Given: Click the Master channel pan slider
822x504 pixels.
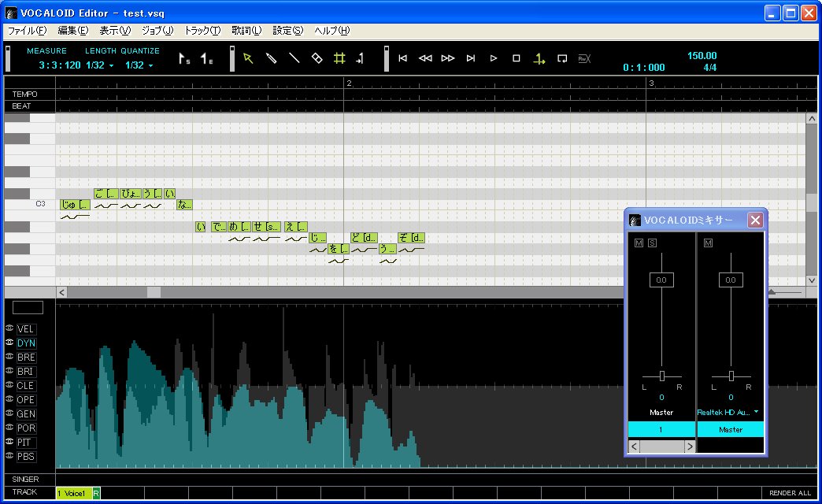Looking at the screenshot, I should pos(731,376).
